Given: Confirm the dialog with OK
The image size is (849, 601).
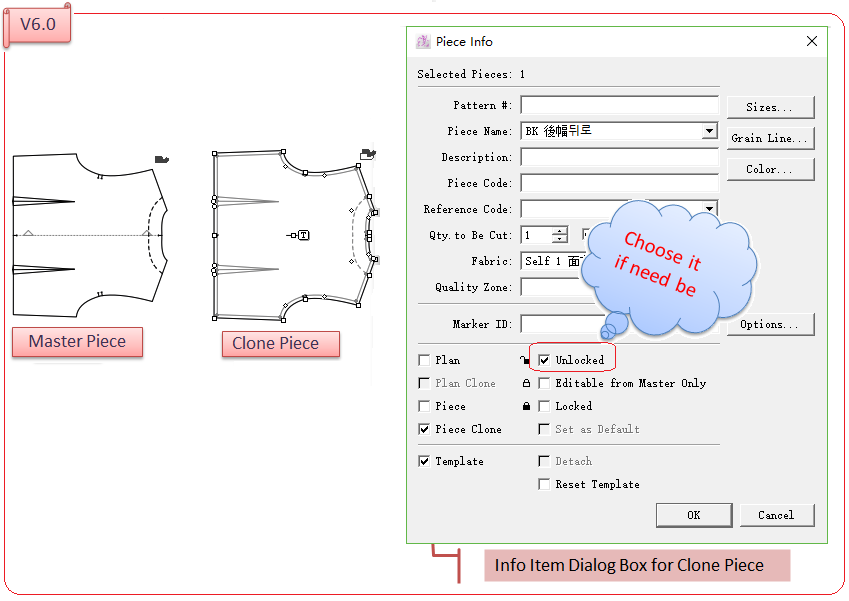Looking at the screenshot, I should (x=693, y=515).
